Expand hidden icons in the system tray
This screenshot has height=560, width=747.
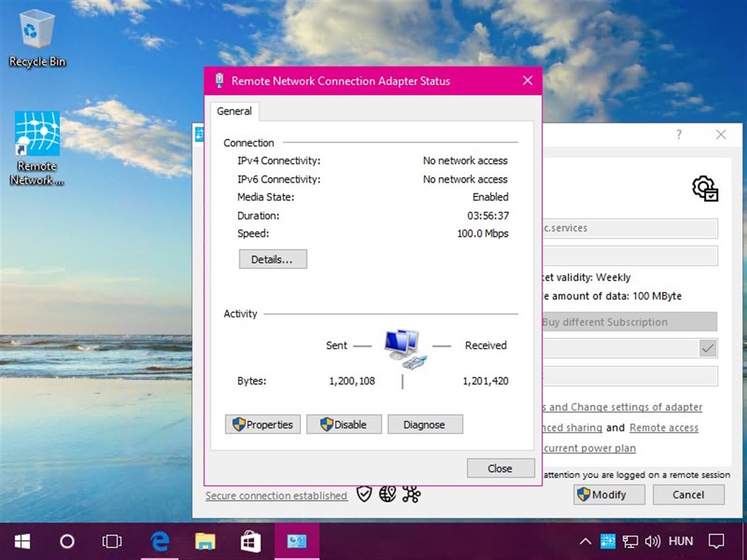585,541
